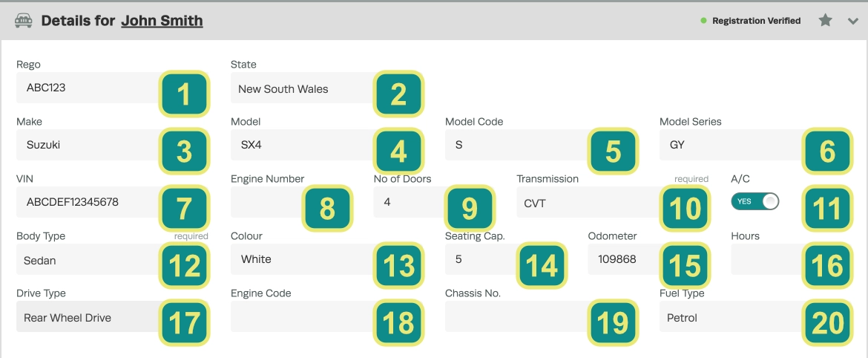The width and height of the screenshot is (868, 358).
Task: Click the Colour field containing White
Action: pos(326,259)
